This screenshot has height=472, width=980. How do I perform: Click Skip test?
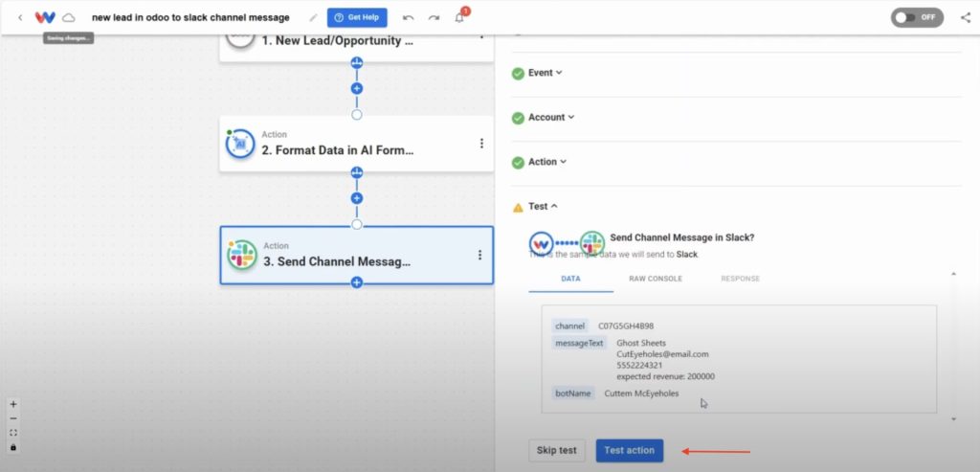(557, 450)
